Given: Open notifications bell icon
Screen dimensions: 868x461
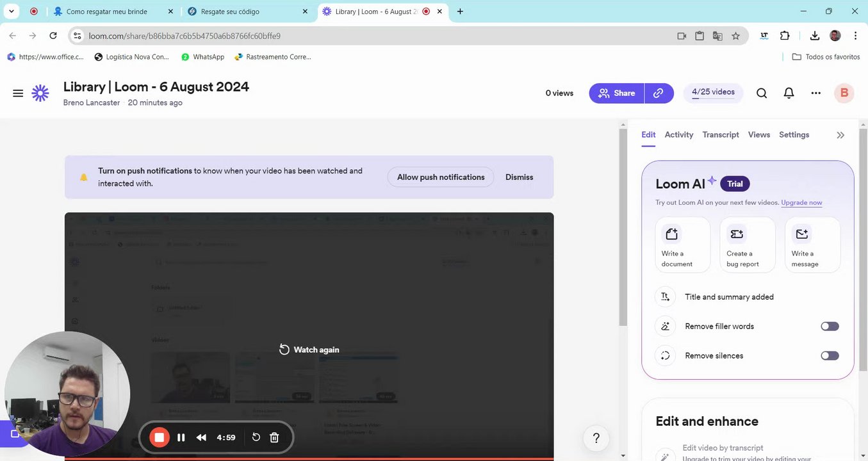Looking at the screenshot, I should click(789, 93).
